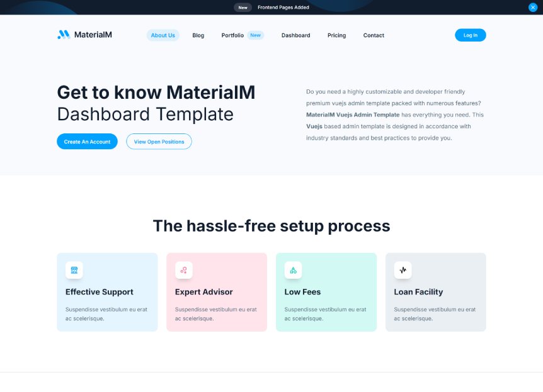Click the Expert Advisor card icon
The image size is (543, 392).
tap(183, 270)
